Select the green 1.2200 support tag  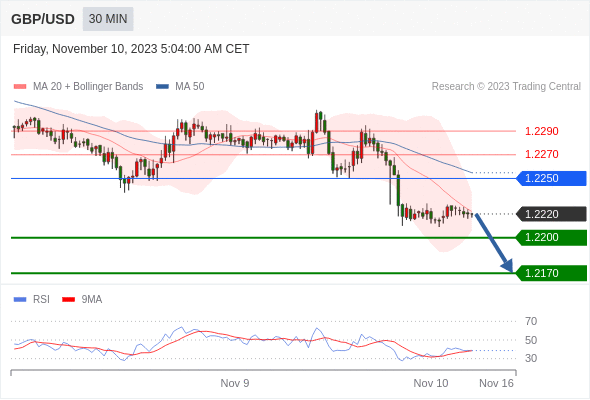point(551,237)
